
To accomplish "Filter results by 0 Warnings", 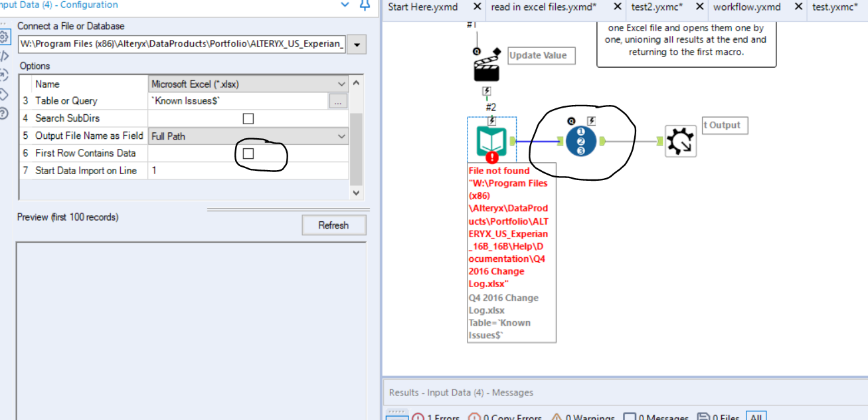I will (582, 418).
